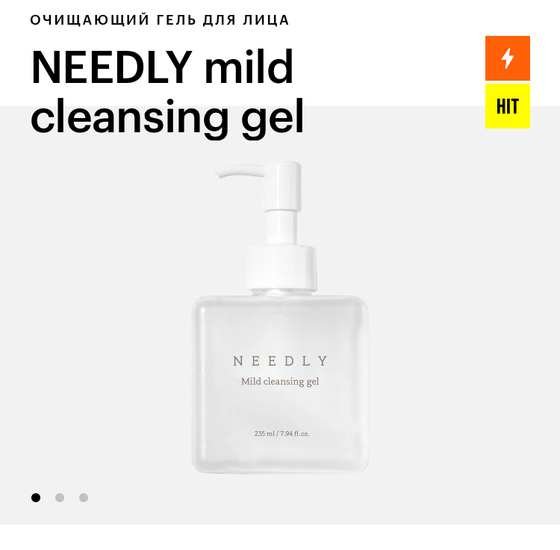Click the '235 ml / 7.94 fl.oz.' text
The width and height of the screenshot is (560, 550).
click(x=282, y=434)
